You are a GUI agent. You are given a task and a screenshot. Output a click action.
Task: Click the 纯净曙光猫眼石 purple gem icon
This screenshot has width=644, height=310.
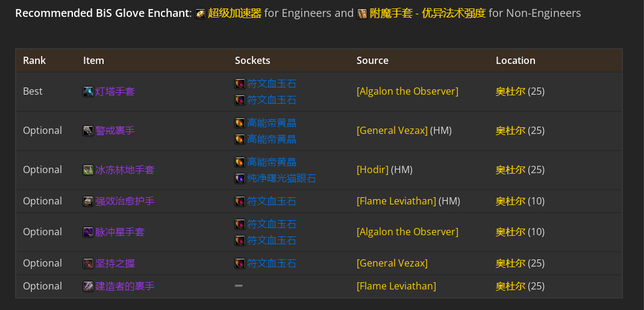pyautogui.click(x=240, y=179)
